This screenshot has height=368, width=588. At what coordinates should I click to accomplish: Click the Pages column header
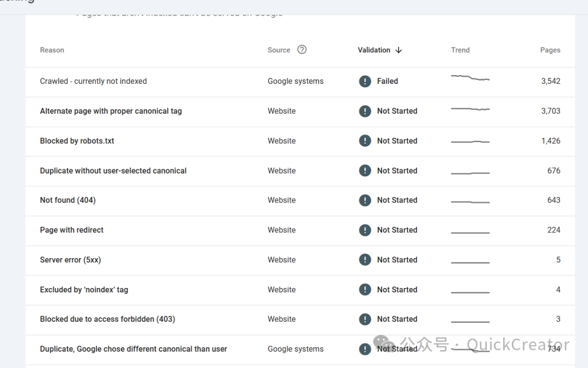coord(550,50)
